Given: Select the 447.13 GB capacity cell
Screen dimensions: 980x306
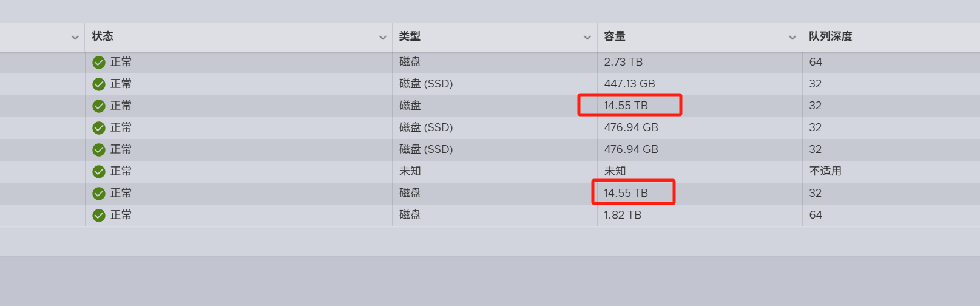Looking at the screenshot, I should pos(629,84).
